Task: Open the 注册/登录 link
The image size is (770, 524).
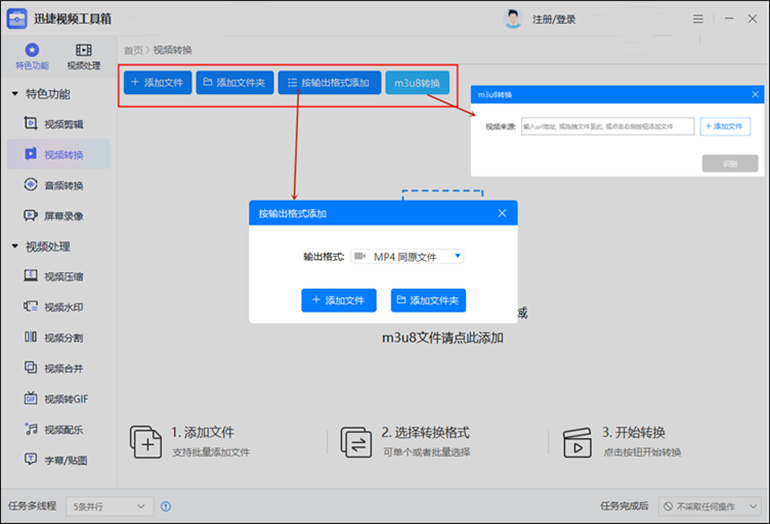Action: click(x=553, y=19)
